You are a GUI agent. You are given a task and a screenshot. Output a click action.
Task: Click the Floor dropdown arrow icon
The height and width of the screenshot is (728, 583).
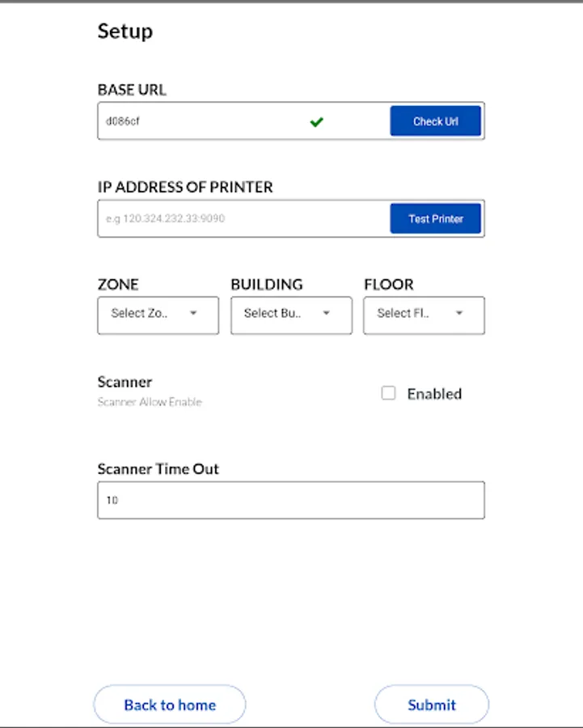(459, 313)
